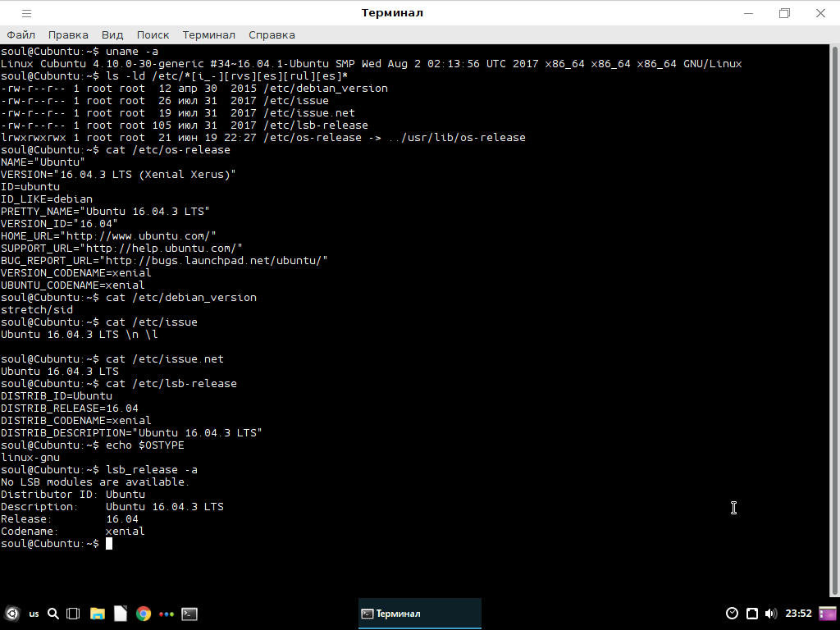This screenshot has height=630, width=840.
Task: Launch the file manager from the taskbar
Action: tap(97, 614)
